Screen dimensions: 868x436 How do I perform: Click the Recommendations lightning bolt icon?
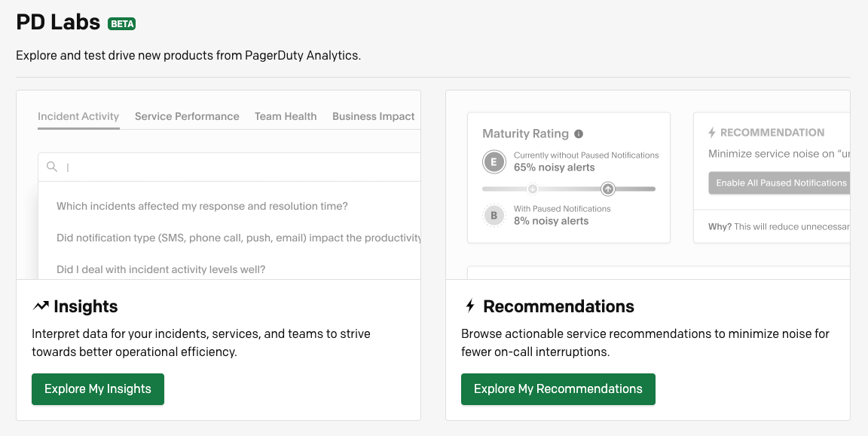[x=470, y=306]
